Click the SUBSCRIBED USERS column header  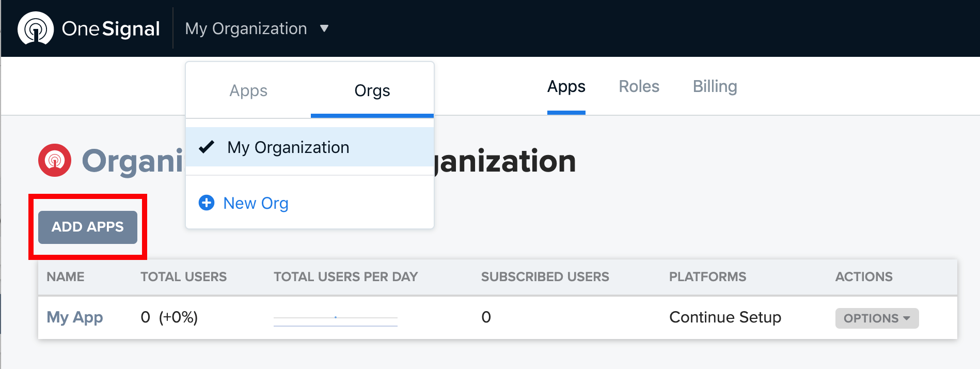point(545,277)
